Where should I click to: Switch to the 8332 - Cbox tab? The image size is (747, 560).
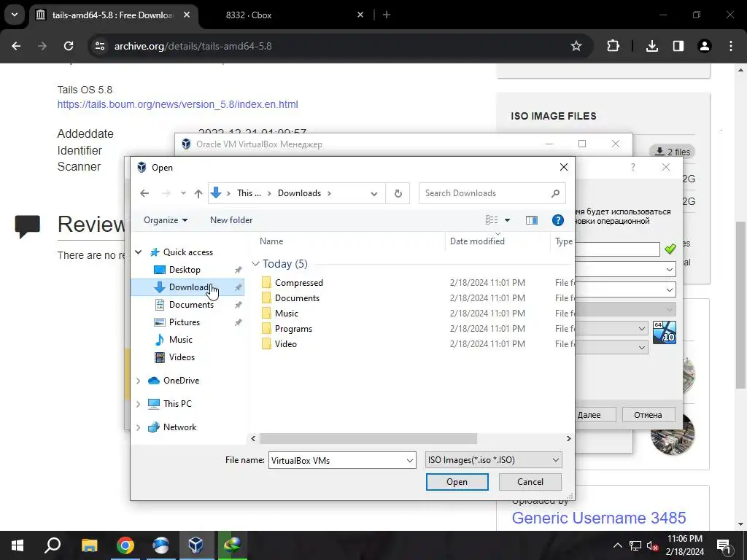pyautogui.click(x=248, y=15)
